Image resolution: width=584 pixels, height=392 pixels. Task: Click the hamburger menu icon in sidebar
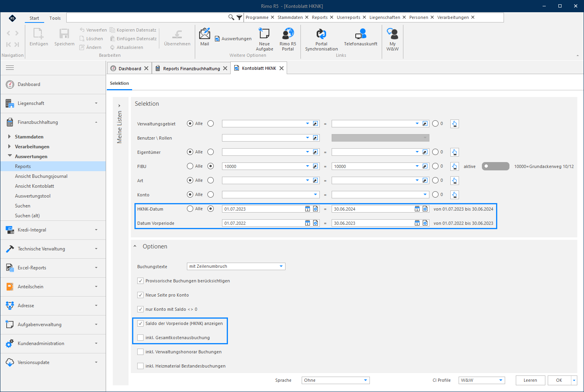[10, 68]
